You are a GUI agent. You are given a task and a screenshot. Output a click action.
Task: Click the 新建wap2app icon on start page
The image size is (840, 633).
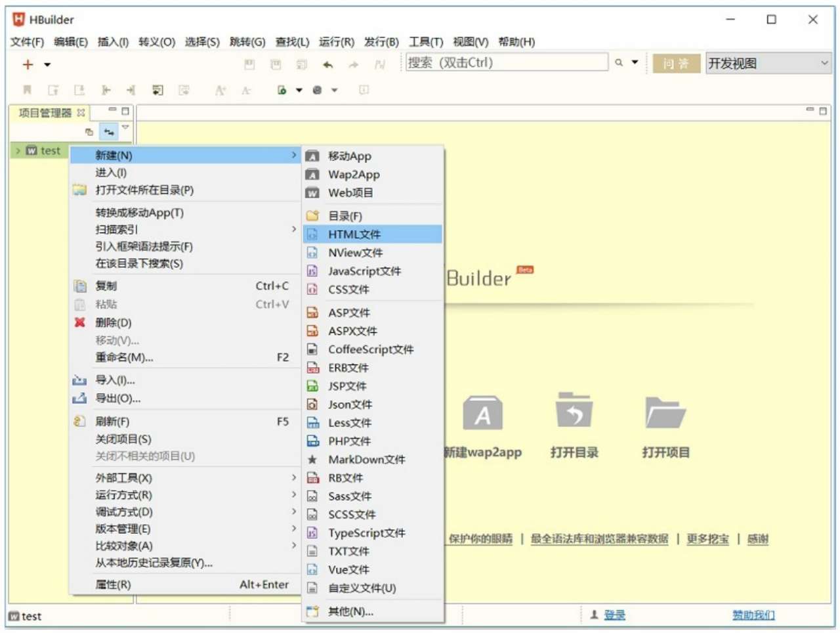point(483,412)
